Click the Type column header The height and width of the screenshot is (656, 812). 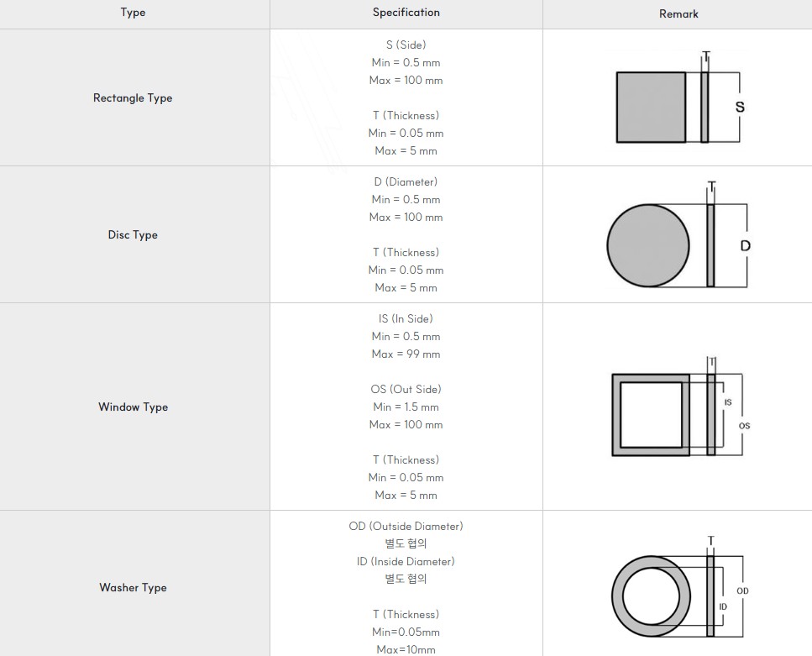(133, 13)
